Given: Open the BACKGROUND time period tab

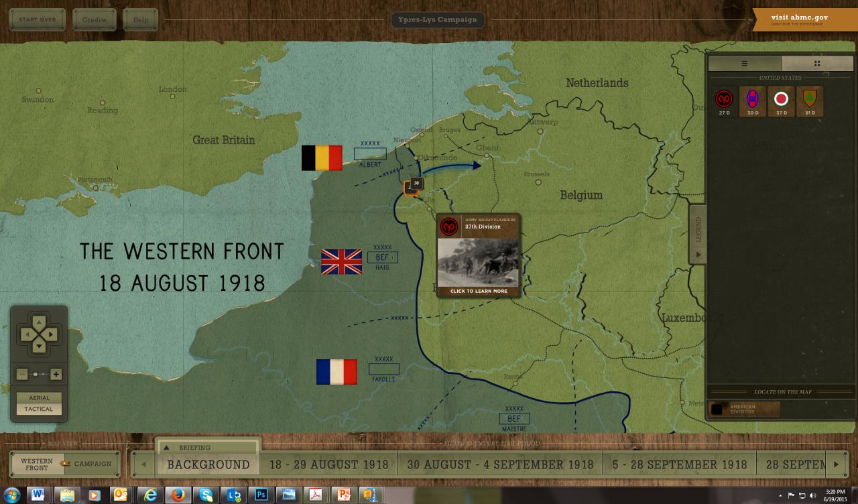Looking at the screenshot, I should pos(207,464).
